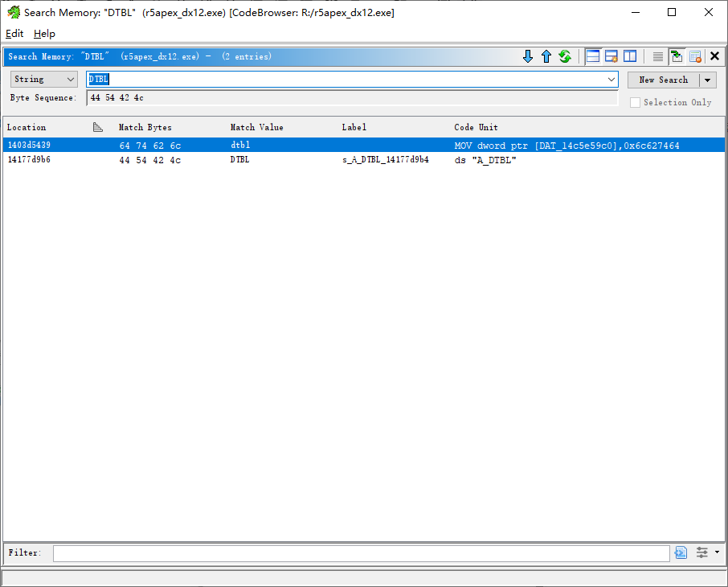Open the small menu arrow beside filter options
728x587 pixels.
tap(717, 552)
